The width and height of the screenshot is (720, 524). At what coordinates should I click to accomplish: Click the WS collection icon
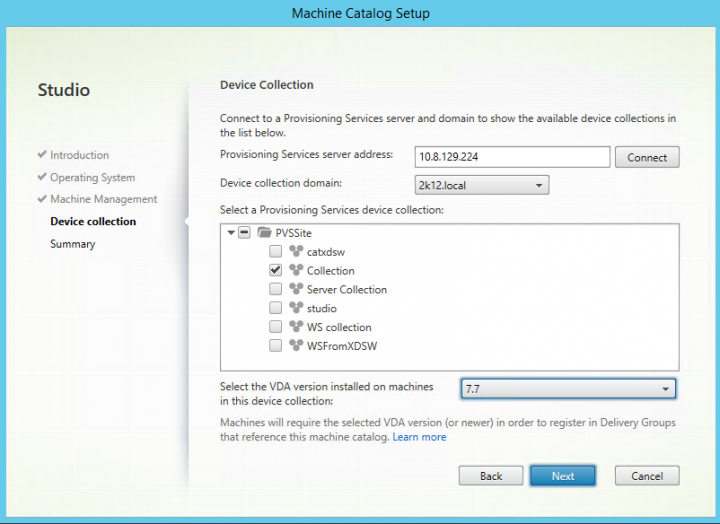295,327
